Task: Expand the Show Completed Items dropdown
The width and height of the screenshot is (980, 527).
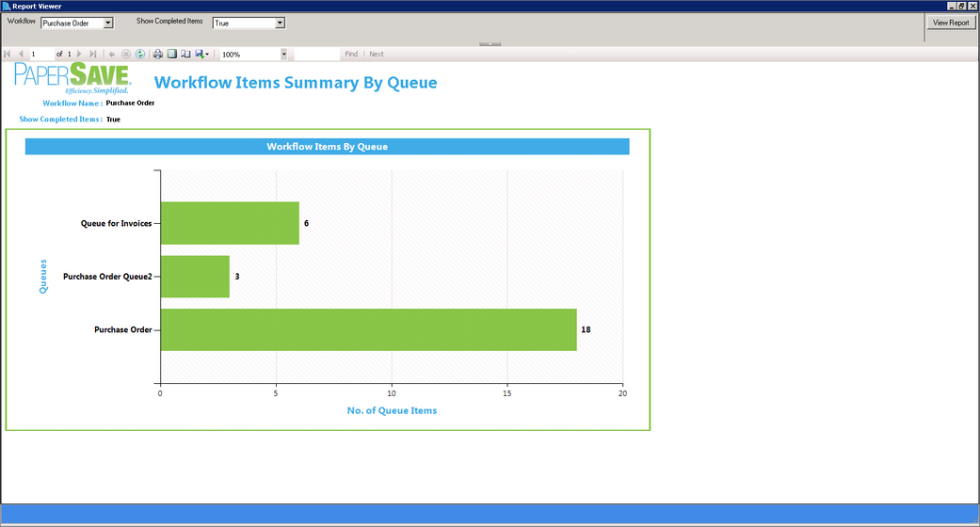Action: [x=280, y=24]
